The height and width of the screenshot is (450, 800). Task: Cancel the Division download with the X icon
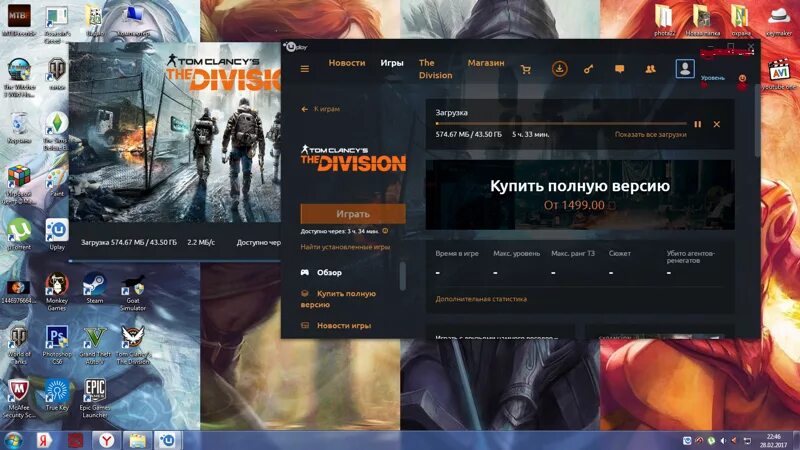pos(717,124)
